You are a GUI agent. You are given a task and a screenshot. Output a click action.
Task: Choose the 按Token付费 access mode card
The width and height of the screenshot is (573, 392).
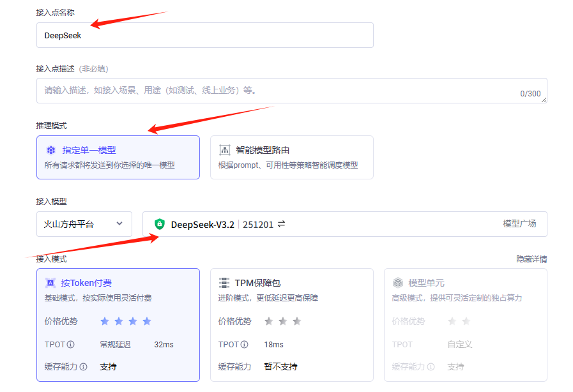click(x=118, y=325)
